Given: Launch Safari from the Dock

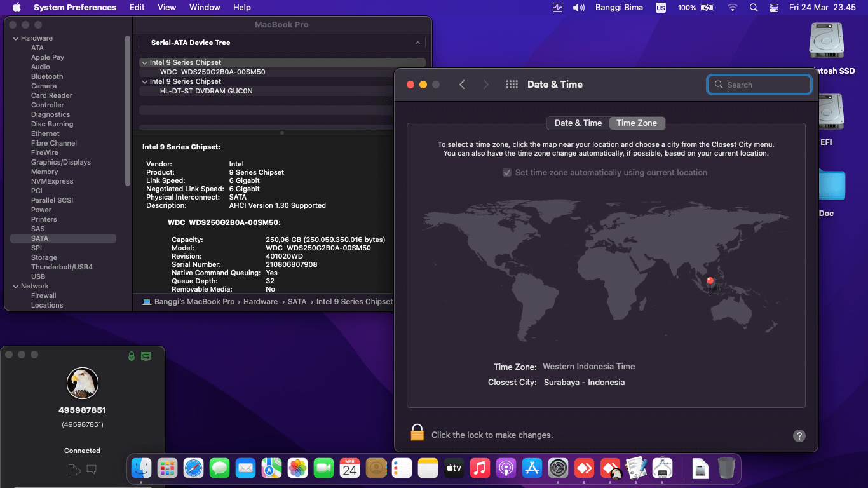Looking at the screenshot, I should coord(193,469).
